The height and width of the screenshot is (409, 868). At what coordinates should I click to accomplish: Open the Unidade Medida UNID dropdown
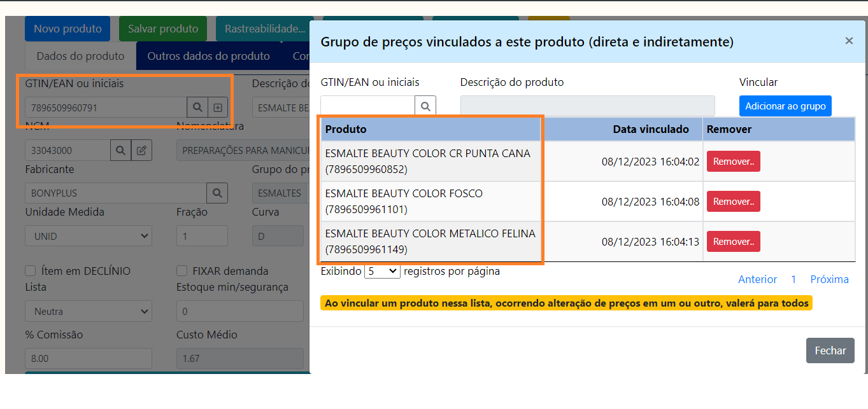pos(89,236)
